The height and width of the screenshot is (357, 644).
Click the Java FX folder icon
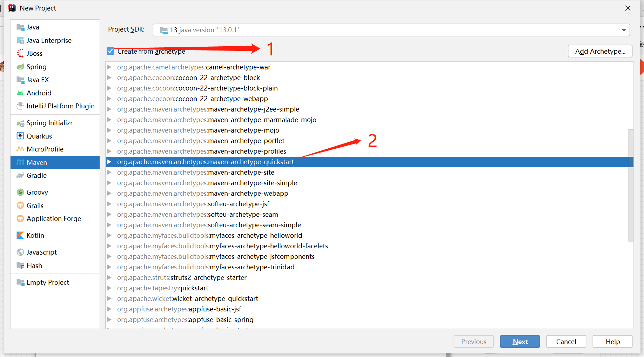(x=20, y=80)
